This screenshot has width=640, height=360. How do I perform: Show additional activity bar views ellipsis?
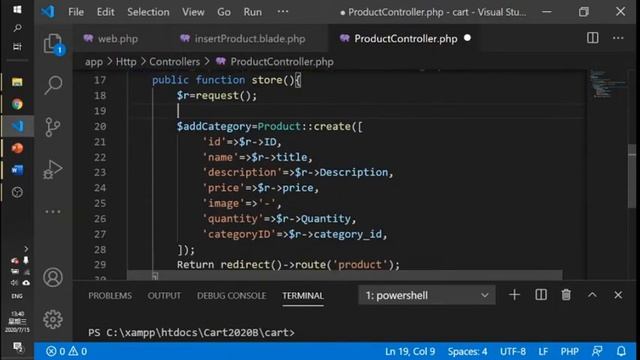click(x=53, y=211)
